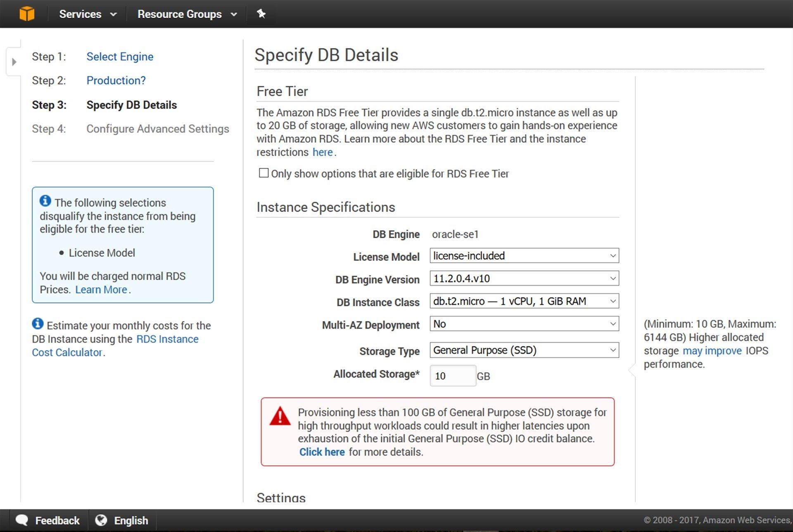Open the DB Instance Class dropdown
793x532 pixels.
pos(524,301)
